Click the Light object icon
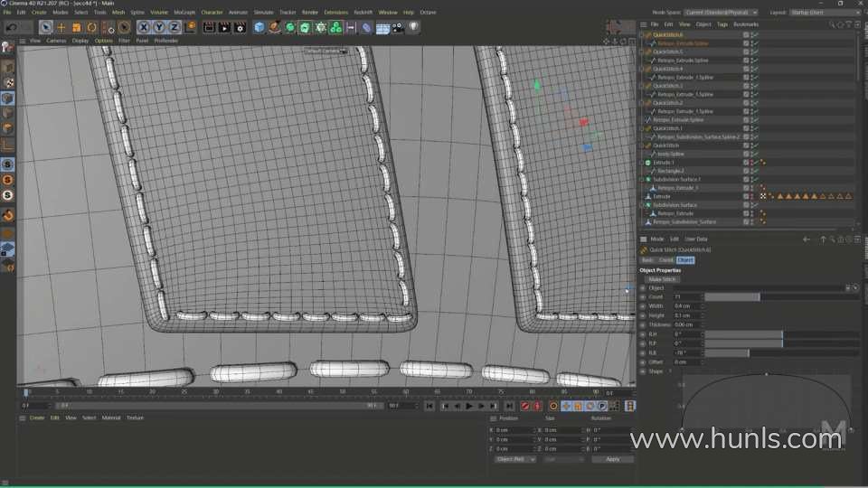This screenshot has width=868, height=488. point(414,27)
